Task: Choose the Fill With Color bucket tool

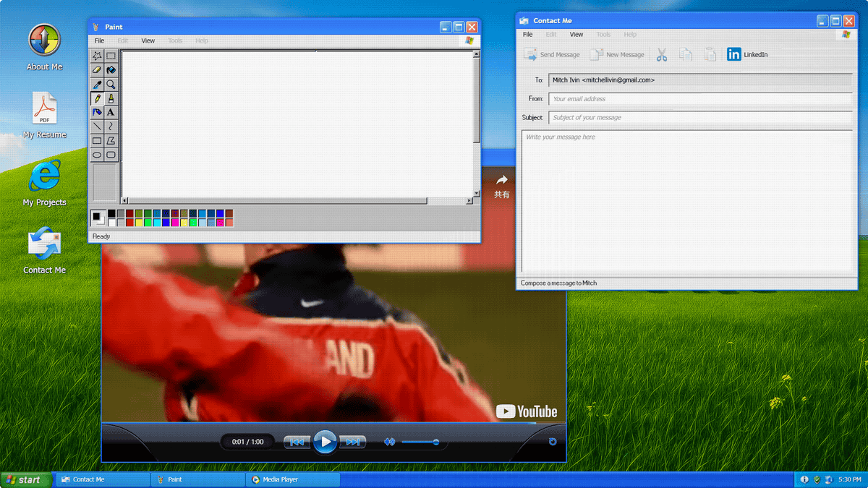Action: pyautogui.click(x=111, y=70)
